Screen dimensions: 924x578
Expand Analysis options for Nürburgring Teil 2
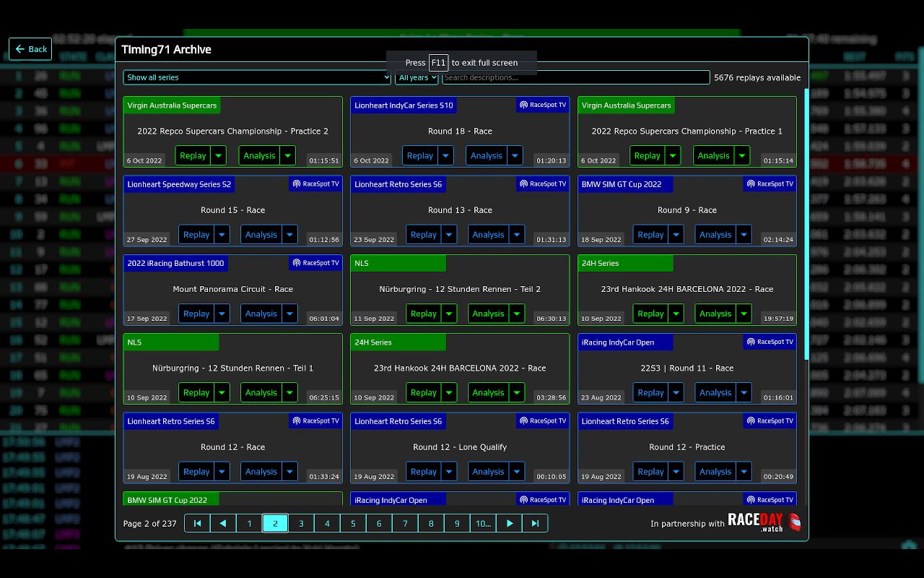516,314
